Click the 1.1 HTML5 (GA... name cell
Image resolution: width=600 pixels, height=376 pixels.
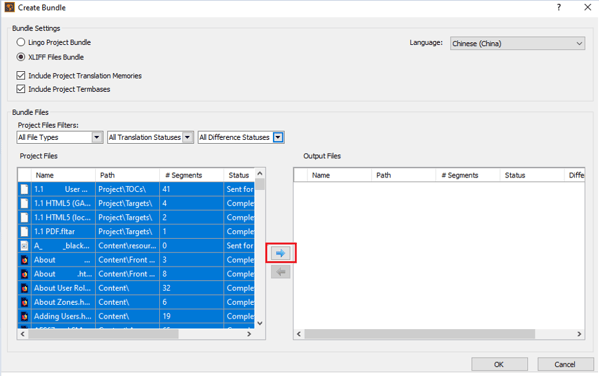point(63,203)
